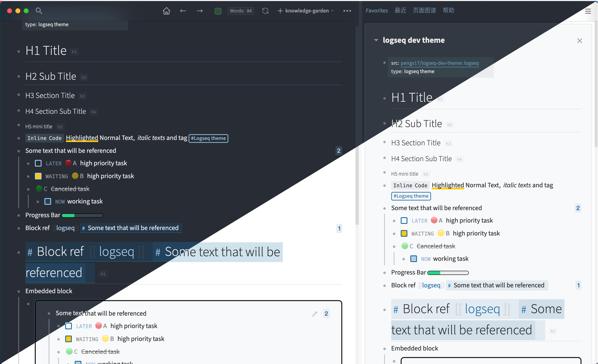Click the #Logseq theme tag
The width and height of the screenshot is (598, 364).
[x=208, y=138]
